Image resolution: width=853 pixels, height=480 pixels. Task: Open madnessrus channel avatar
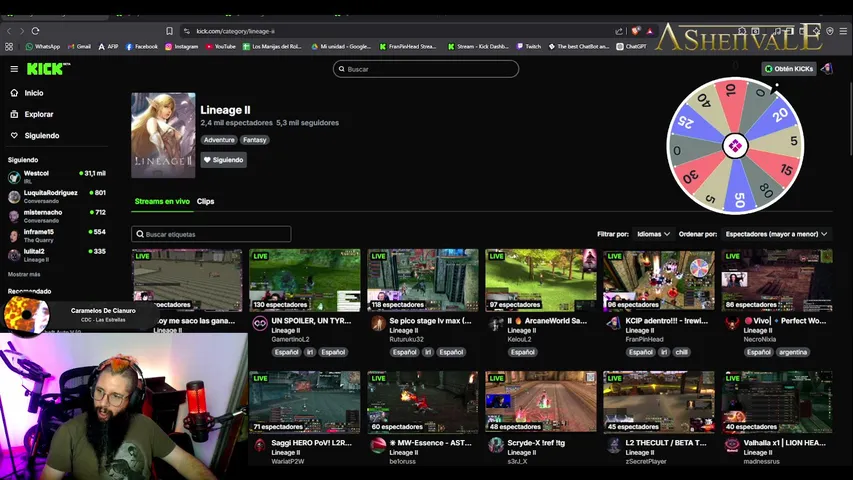[732, 445]
